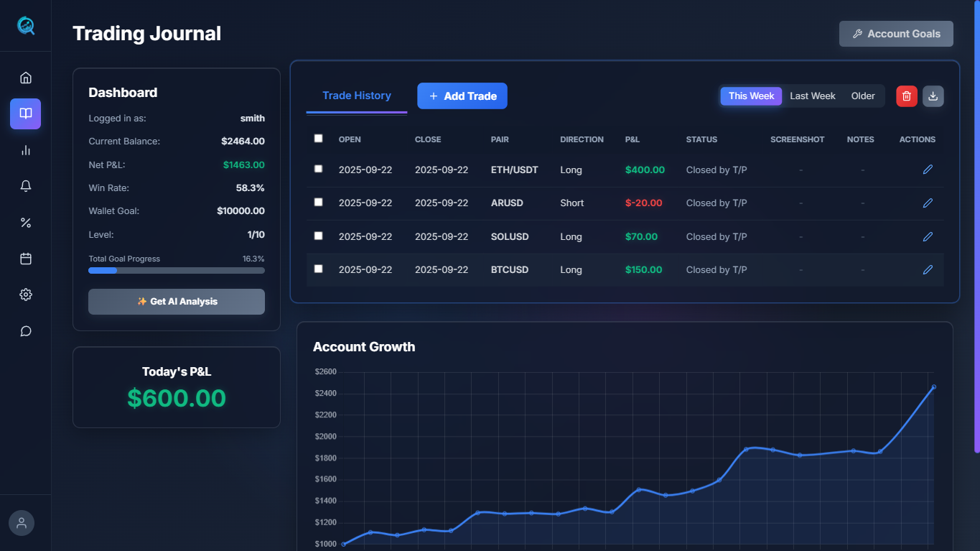Check the ARUSD trade row checkbox
The image size is (980, 551).
319,203
